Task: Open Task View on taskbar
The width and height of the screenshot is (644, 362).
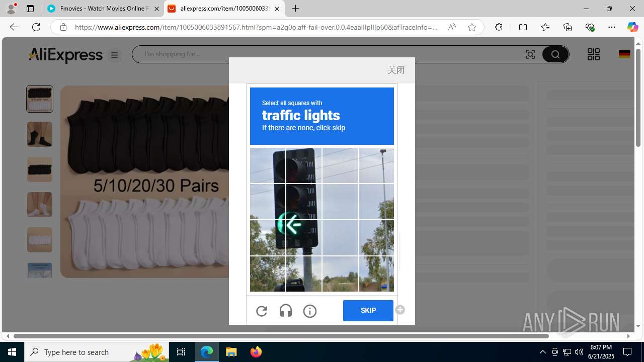Action: pos(181,352)
